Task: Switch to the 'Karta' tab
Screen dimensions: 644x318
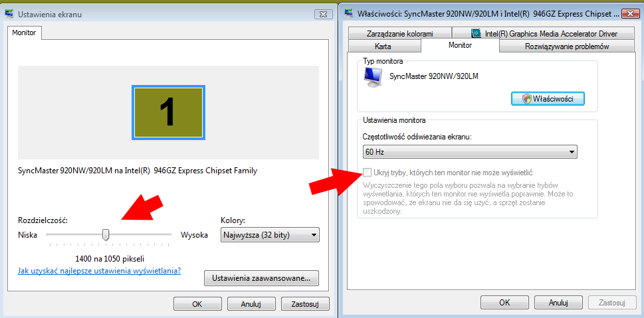Action: click(x=384, y=46)
